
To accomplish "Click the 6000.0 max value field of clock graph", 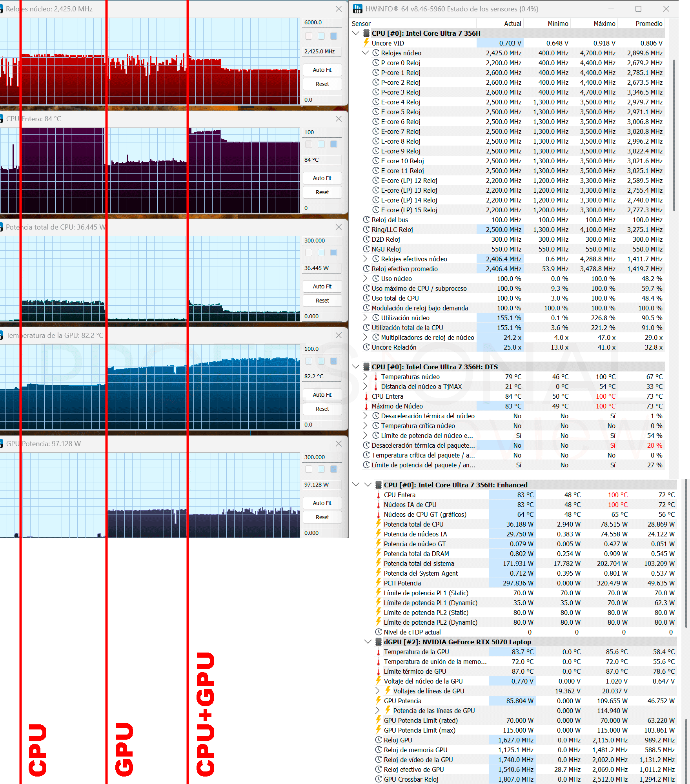I will tap(322, 22).
